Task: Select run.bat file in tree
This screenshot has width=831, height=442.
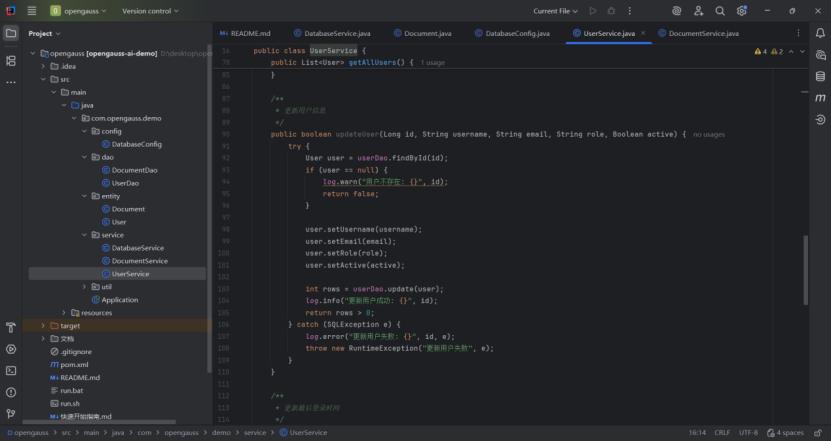Action: pos(66,391)
